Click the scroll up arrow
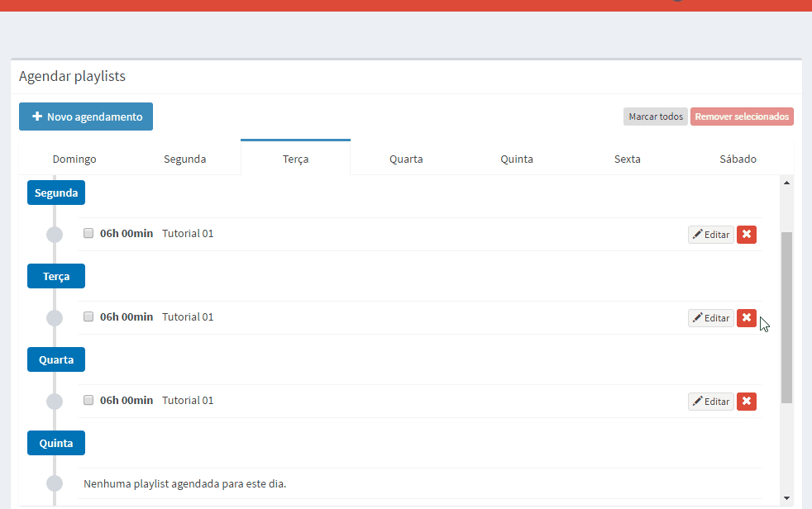 (786, 183)
